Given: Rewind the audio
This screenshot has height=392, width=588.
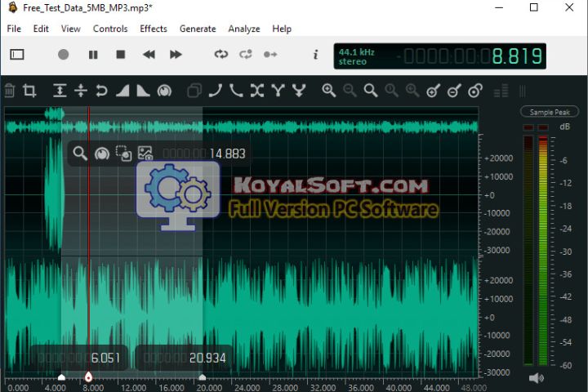Looking at the screenshot, I should click(x=149, y=55).
